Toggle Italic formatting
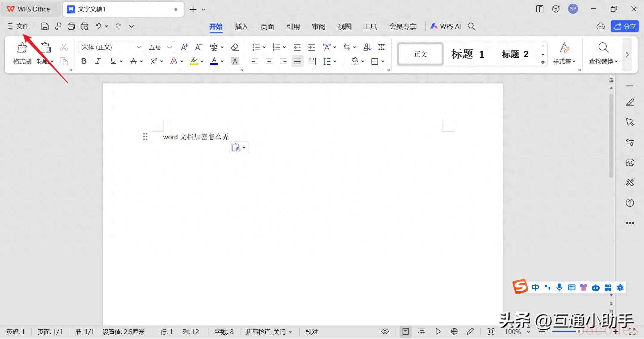This screenshot has width=644, height=339. pyautogui.click(x=98, y=61)
